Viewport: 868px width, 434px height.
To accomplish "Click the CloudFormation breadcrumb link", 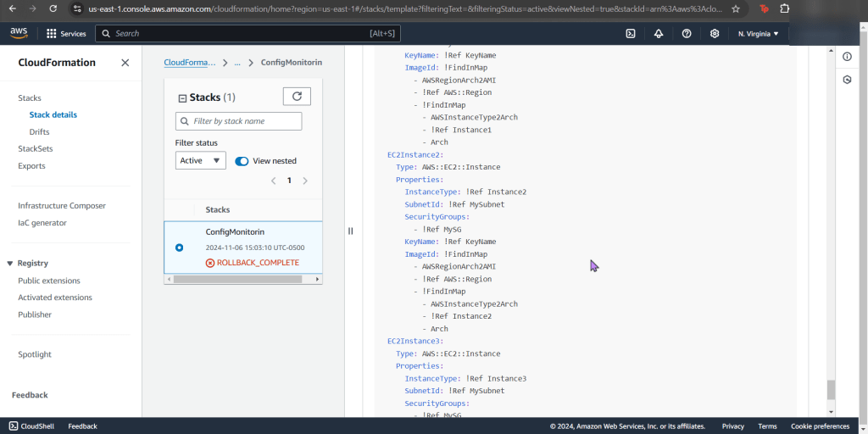I will click(189, 63).
